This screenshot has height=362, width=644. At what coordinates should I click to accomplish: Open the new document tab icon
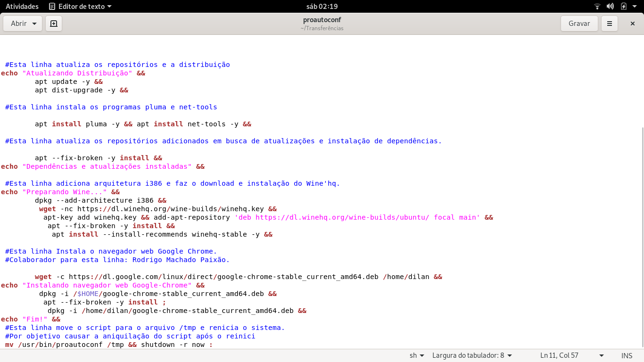[54, 24]
